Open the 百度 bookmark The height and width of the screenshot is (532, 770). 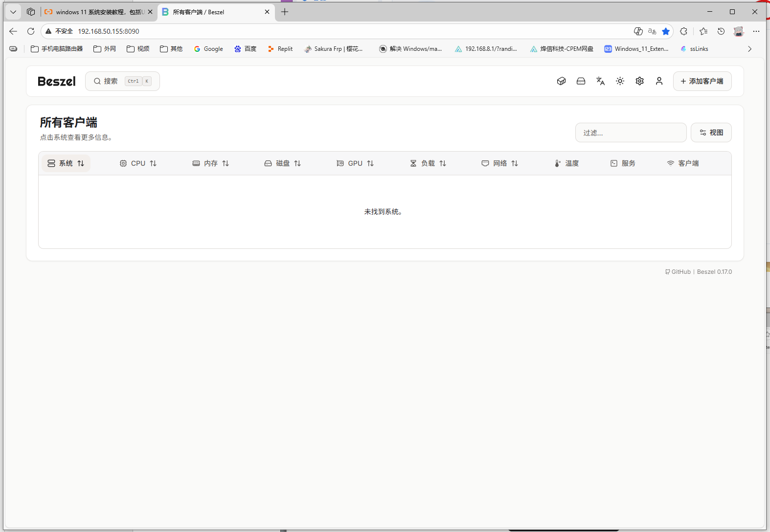(245, 49)
